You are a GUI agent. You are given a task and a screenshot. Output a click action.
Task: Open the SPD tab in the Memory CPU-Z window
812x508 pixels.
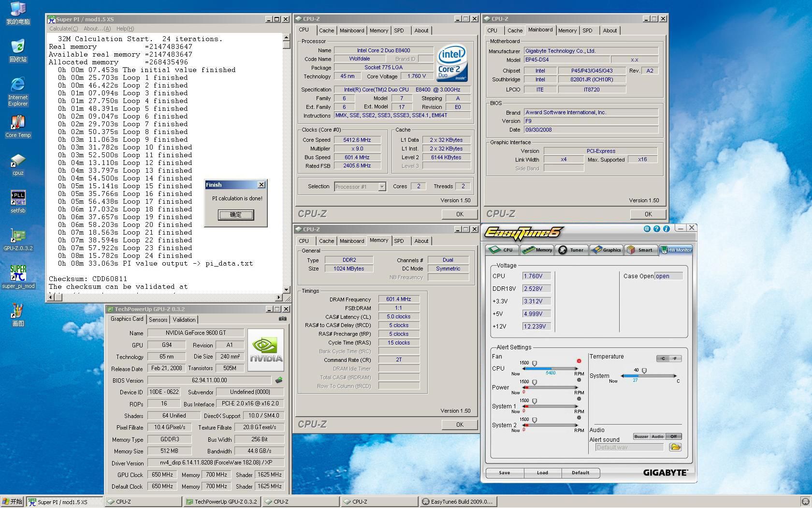click(399, 241)
